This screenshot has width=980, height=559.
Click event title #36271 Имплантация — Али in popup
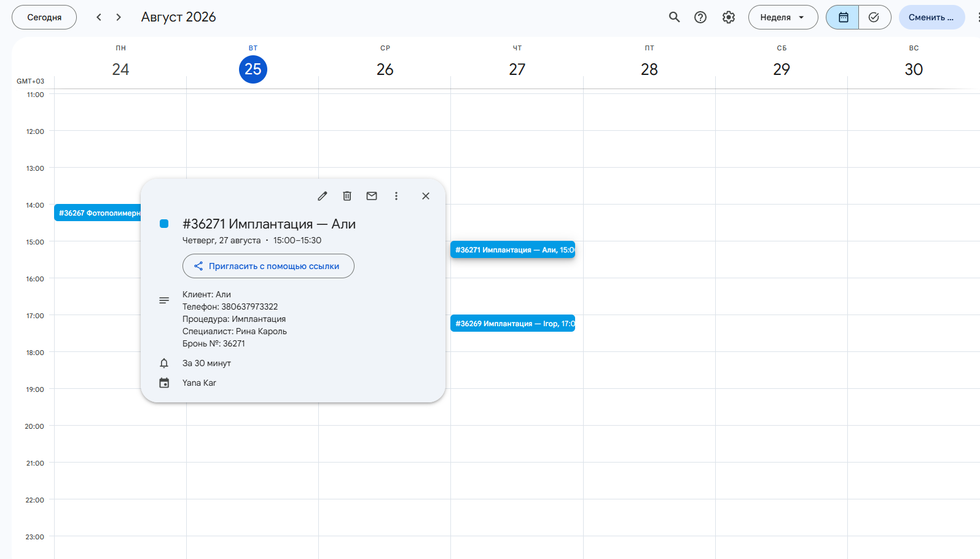[x=269, y=224]
